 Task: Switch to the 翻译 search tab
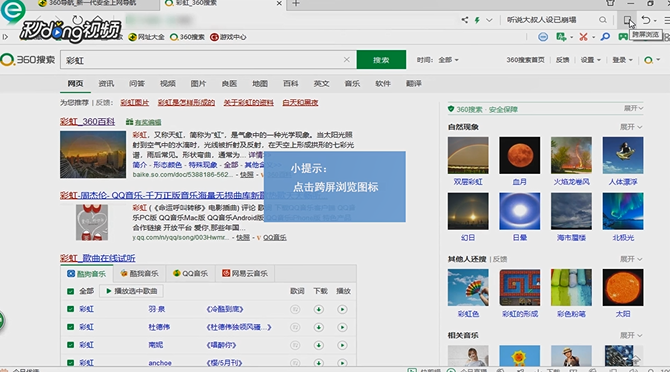tap(414, 84)
